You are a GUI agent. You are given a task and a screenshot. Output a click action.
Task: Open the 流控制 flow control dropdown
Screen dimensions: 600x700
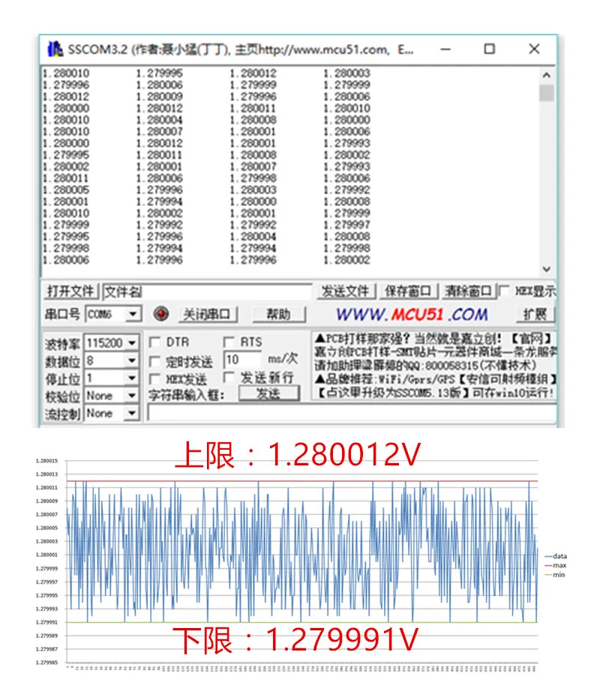[132, 414]
